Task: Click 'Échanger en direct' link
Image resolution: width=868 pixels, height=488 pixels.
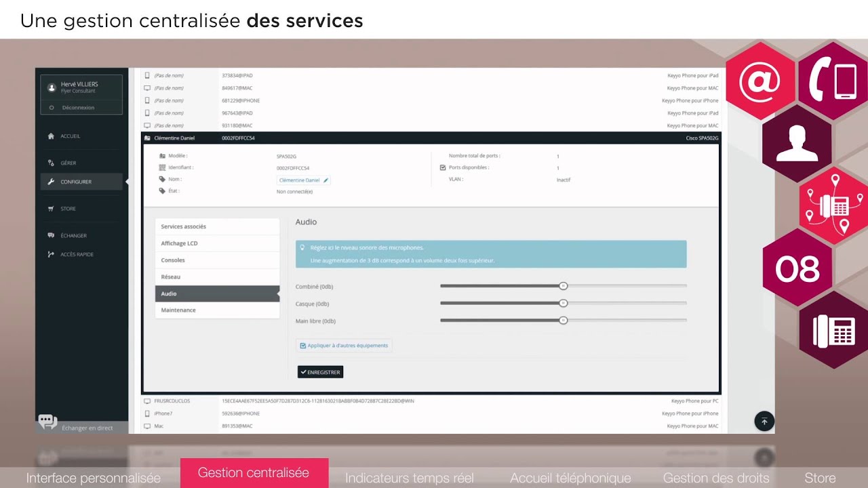Action: point(87,428)
